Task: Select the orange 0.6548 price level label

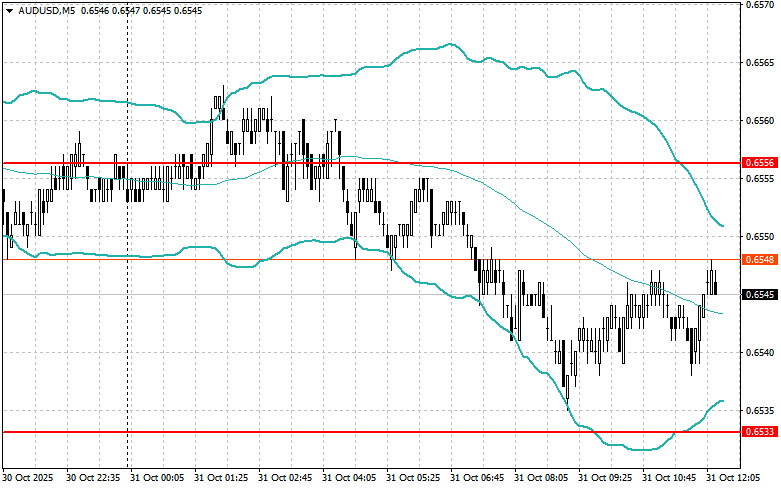Action: pyautogui.click(x=760, y=259)
